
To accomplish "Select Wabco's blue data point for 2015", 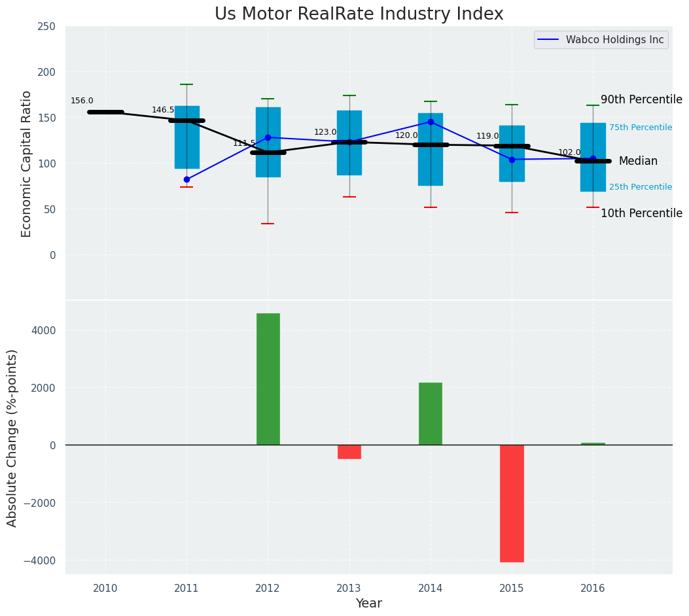I will click(x=512, y=160).
